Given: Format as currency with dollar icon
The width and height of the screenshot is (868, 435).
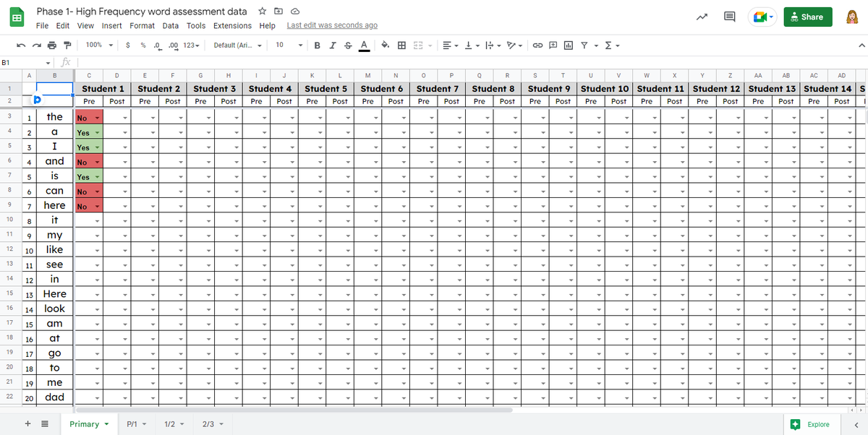Looking at the screenshot, I should point(128,45).
